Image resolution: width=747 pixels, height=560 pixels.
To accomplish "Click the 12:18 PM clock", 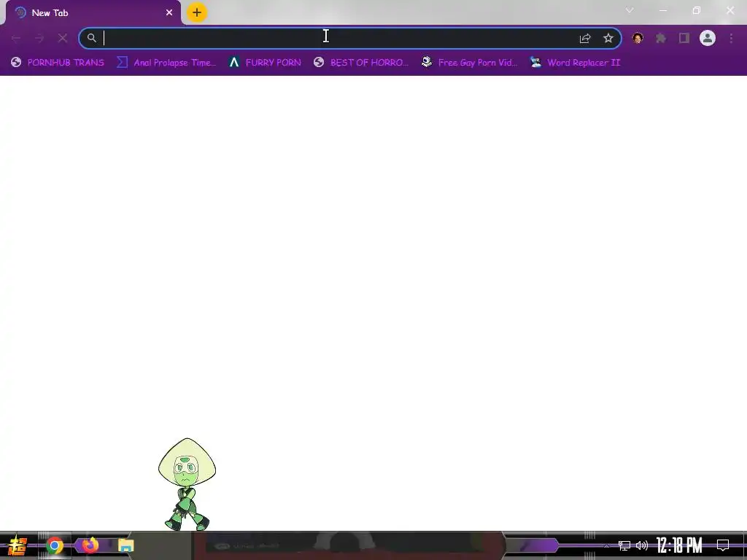I will tap(679, 545).
